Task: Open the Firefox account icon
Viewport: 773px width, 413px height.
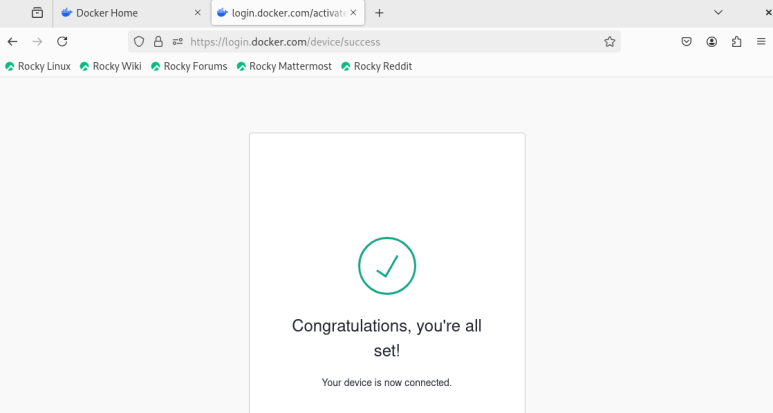Action: [711, 42]
